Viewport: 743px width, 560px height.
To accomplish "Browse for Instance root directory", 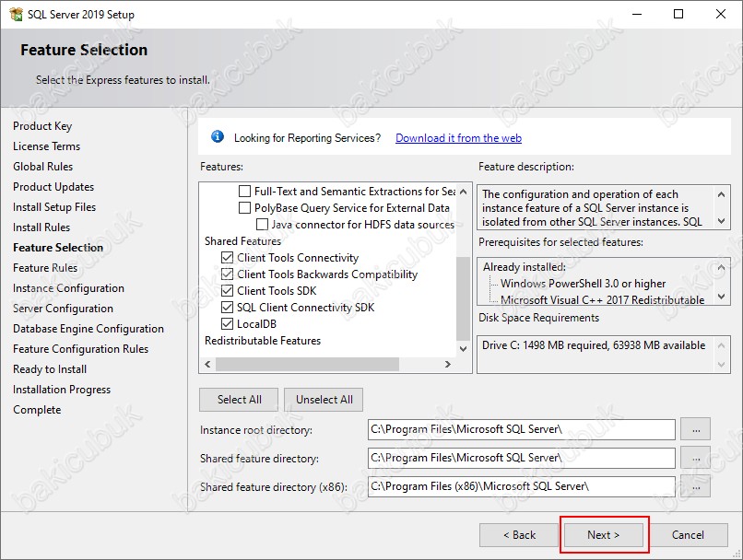I will click(x=696, y=430).
